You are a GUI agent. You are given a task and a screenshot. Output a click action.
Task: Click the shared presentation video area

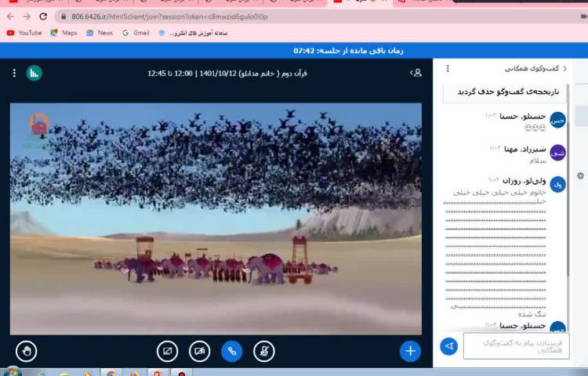216,219
